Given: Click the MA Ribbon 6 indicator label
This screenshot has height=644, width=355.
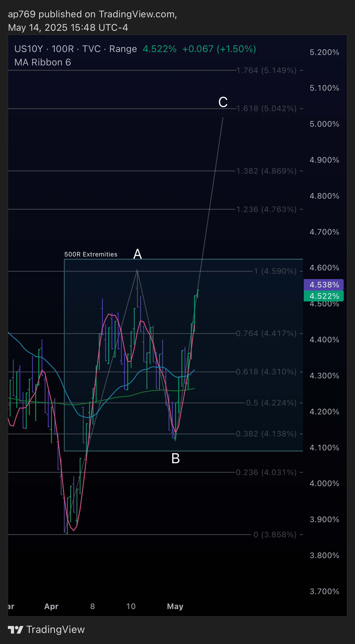Looking at the screenshot, I should [43, 62].
